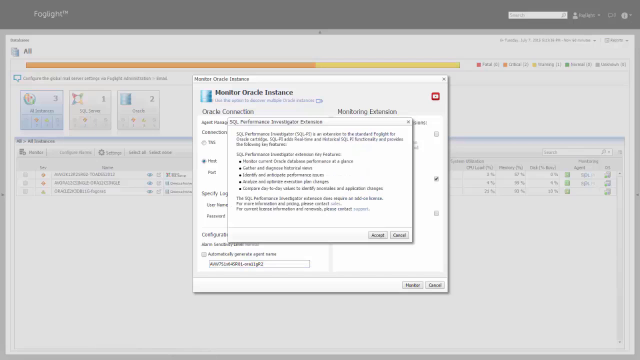Close the SQL Performance Investigator Extension popup
The height and width of the screenshot is (360, 640).
coord(408,122)
